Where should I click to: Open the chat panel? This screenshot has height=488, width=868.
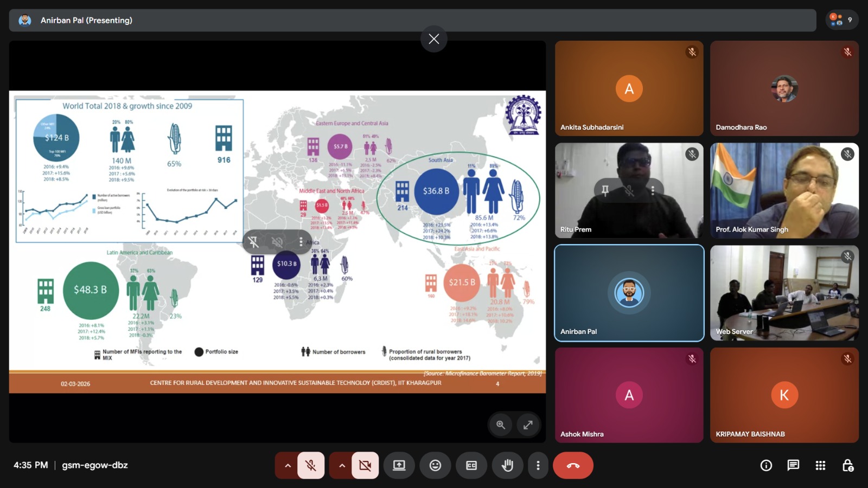tap(793, 465)
